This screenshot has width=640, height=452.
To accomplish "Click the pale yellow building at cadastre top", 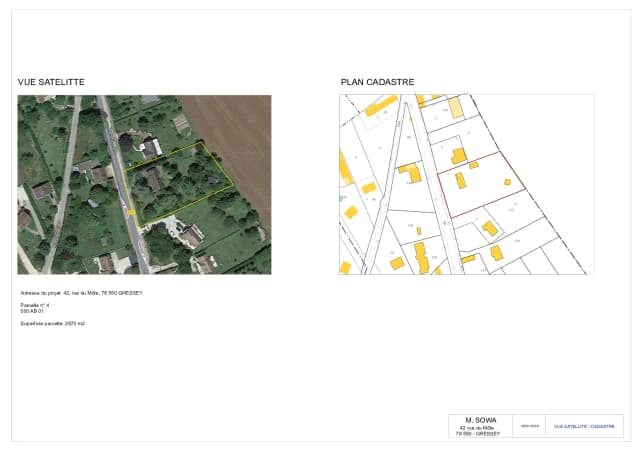I will pyautogui.click(x=455, y=108).
